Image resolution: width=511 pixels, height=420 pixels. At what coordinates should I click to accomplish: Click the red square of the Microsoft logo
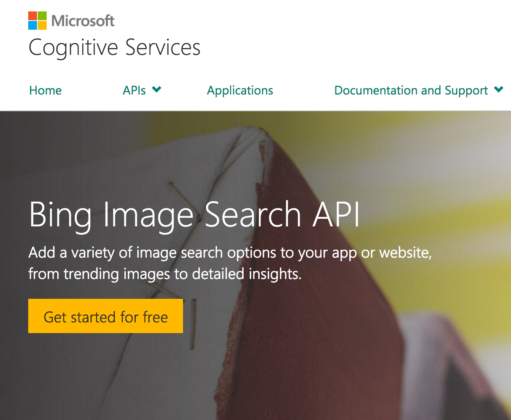[32, 16]
